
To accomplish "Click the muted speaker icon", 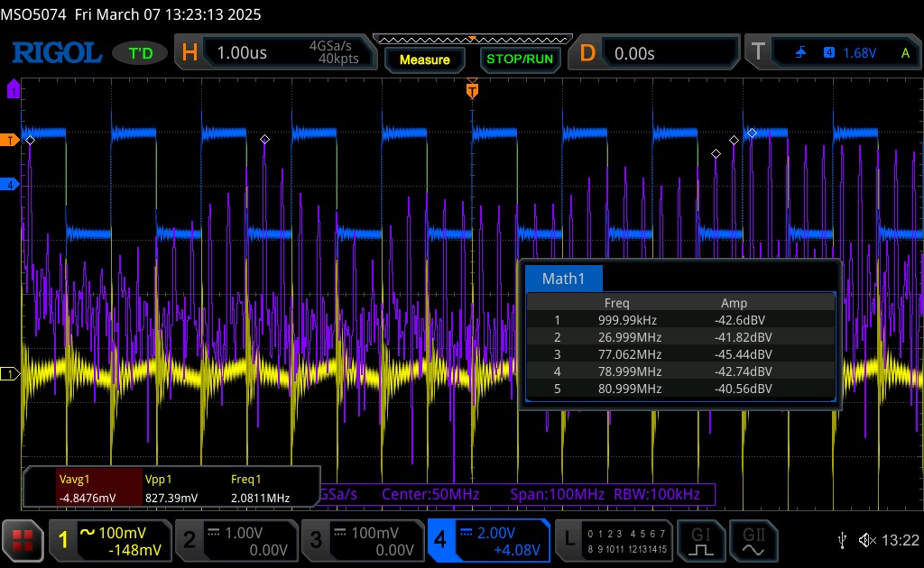I will click(x=866, y=540).
